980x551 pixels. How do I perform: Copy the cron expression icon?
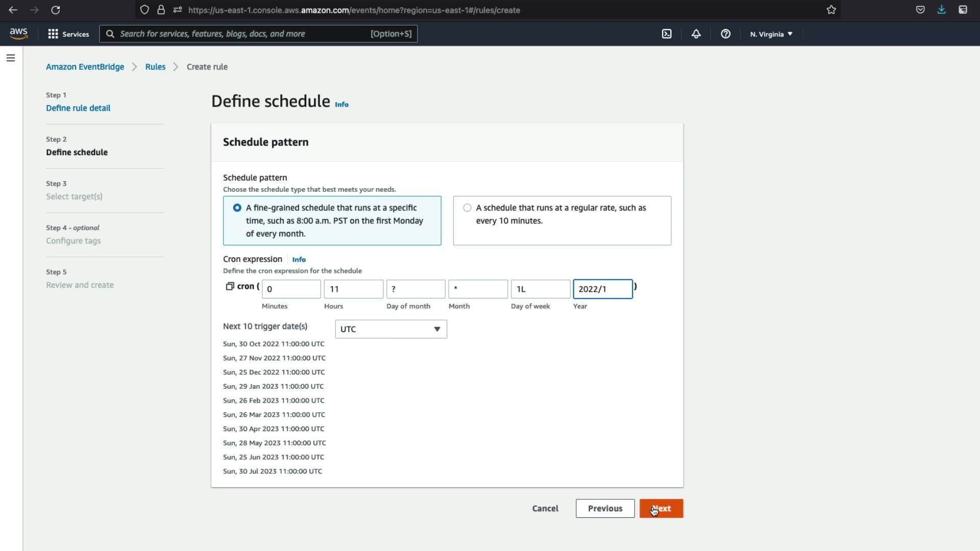230,286
